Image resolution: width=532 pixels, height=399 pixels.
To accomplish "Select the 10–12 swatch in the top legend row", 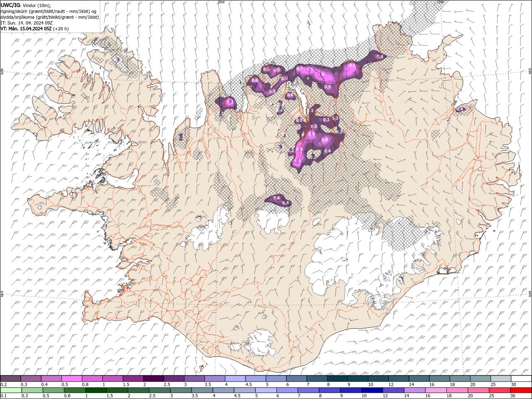I will [x=378, y=379].
